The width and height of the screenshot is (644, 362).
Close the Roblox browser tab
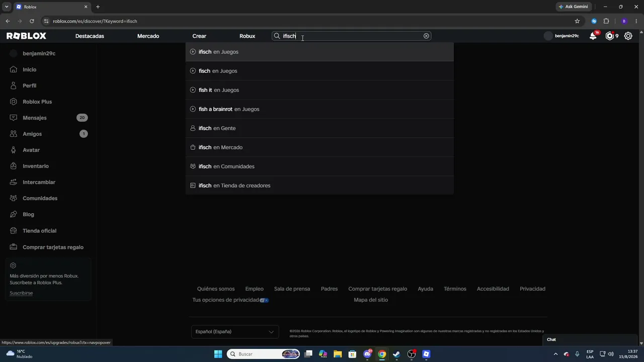coord(86,7)
